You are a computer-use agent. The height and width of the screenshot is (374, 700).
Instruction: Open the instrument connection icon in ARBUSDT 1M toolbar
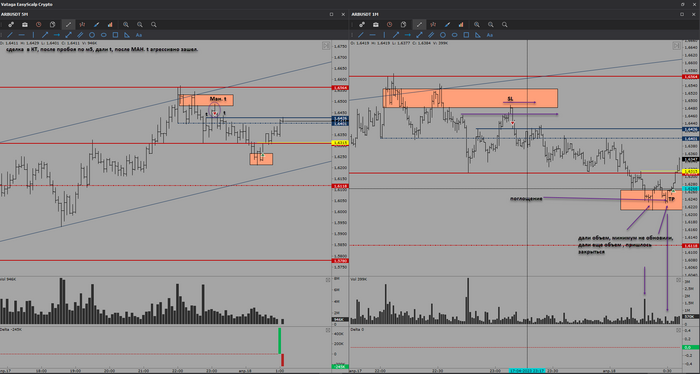(x=362, y=25)
